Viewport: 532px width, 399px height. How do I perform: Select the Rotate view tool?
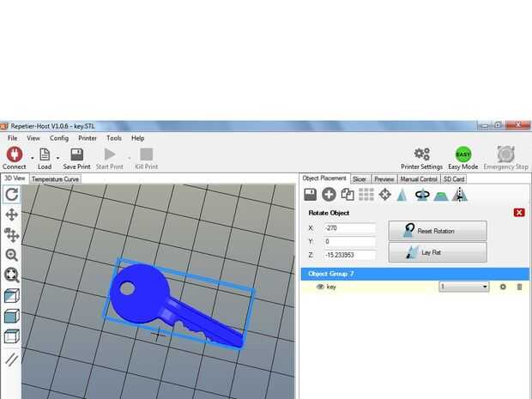pos(12,195)
